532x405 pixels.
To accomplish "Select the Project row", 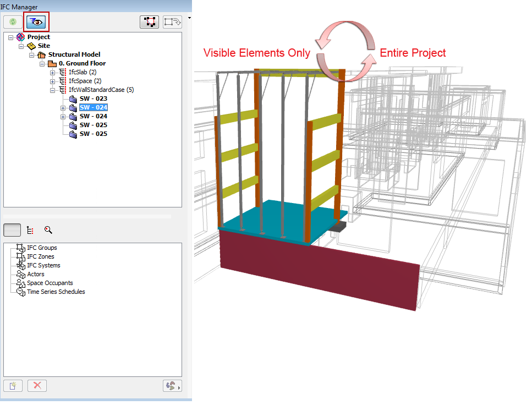I will pos(39,37).
